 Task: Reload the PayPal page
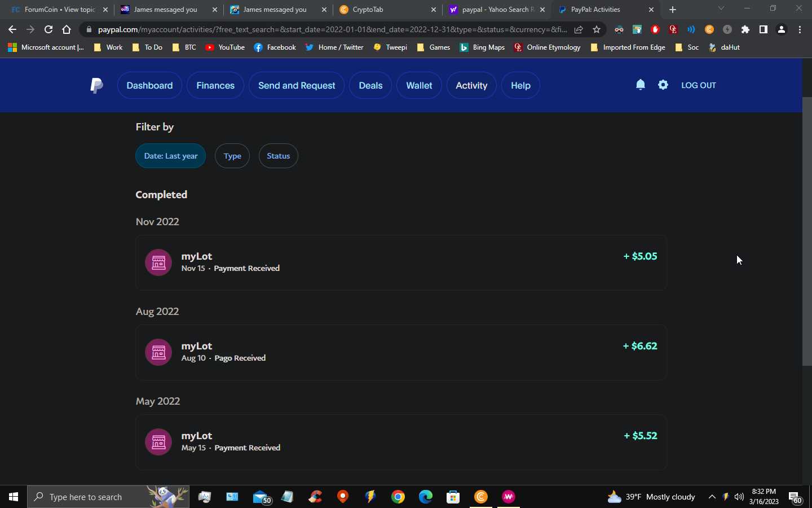[x=48, y=29]
